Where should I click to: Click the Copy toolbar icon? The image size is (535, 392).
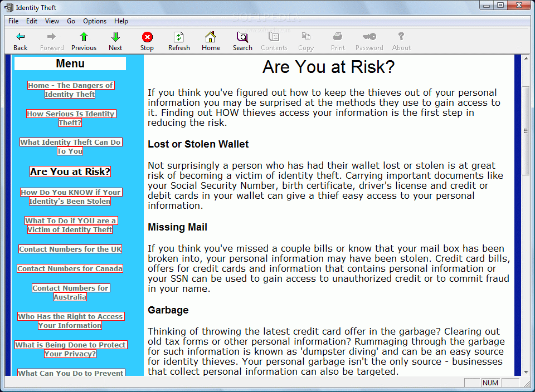coord(306,37)
